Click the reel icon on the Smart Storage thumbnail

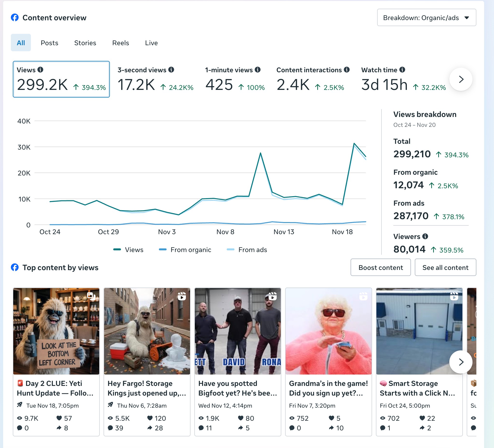click(x=454, y=296)
